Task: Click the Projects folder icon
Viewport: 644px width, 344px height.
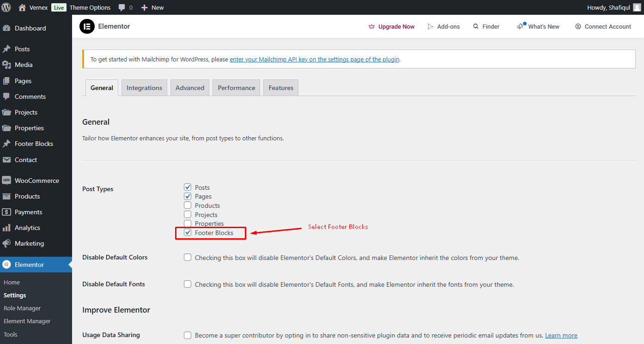Action: [6, 112]
